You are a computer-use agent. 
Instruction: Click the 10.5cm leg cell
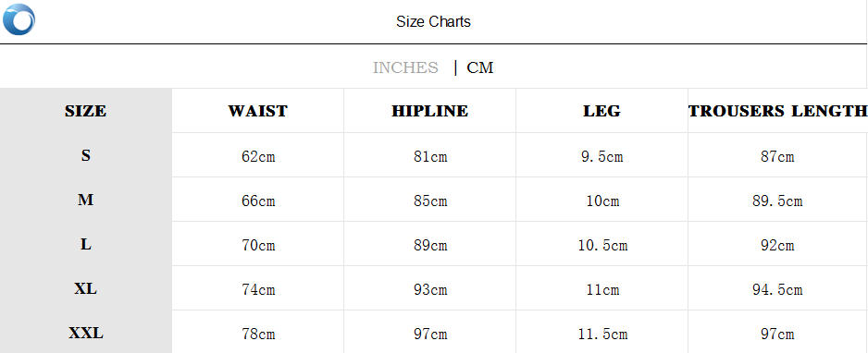click(x=602, y=245)
